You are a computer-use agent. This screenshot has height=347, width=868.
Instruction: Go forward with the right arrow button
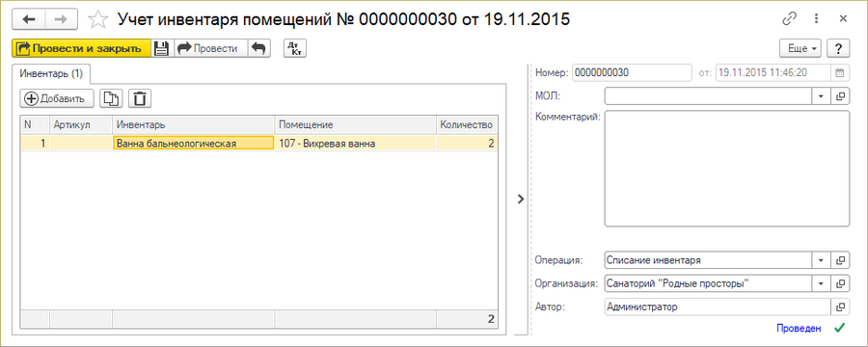click(61, 19)
